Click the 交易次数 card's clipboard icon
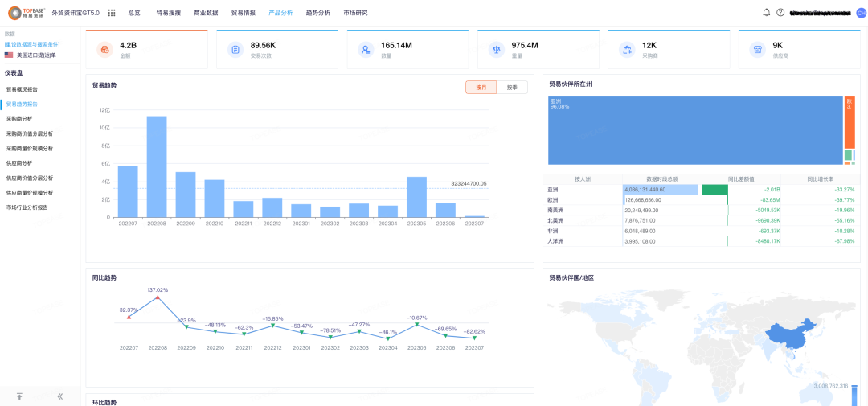The width and height of the screenshot is (868, 406). 235,49
